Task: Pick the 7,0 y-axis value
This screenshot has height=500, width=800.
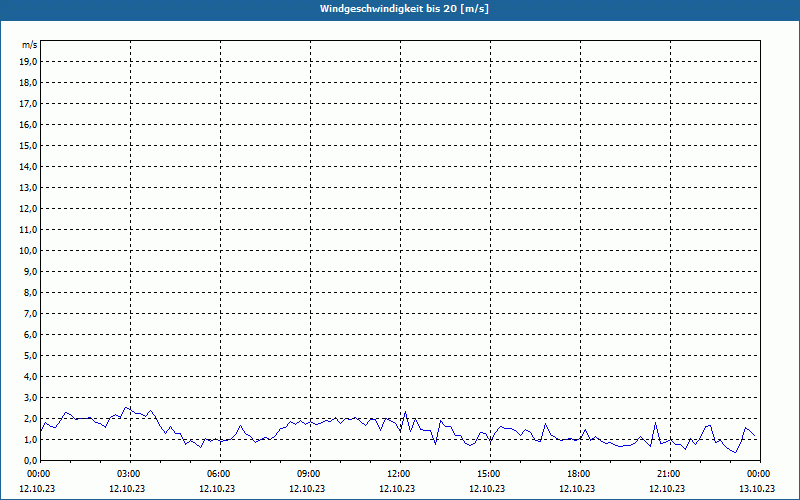Action: coord(32,313)
